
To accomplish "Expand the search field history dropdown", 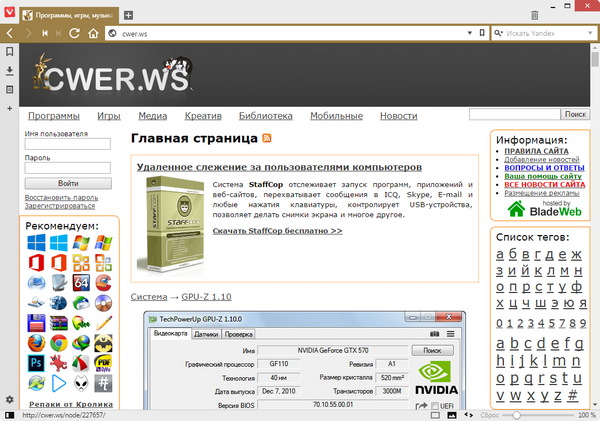I will click(x=591, y=33).
